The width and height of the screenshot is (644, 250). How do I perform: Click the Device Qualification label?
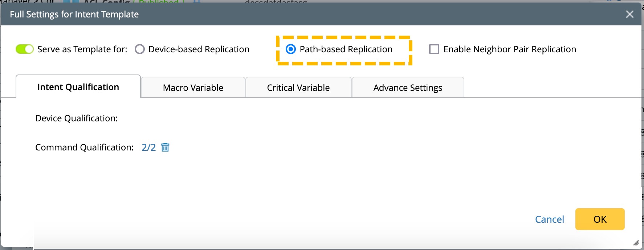click(76, 118)
